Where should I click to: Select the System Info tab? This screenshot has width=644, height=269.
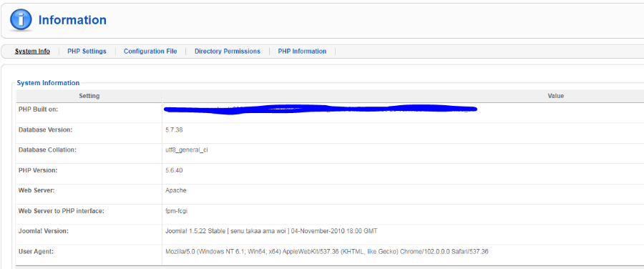coord(32,52)
